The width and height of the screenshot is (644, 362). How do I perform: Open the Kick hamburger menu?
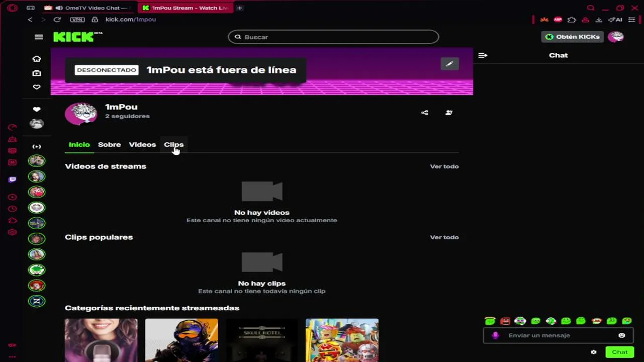click(x=39, y=37)
